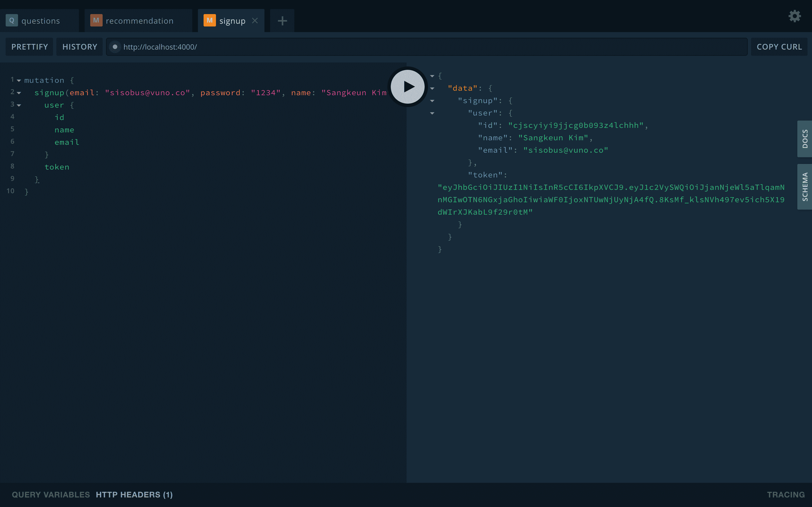Fold the "user" object in the response
Image resolution: width=812 pixels, height=507 pixels.
pos(432,113)
